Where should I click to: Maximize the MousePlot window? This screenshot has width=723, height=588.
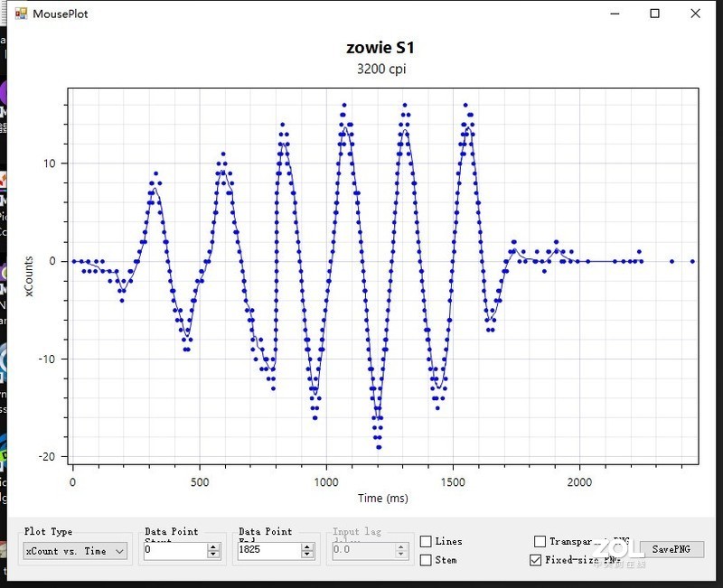point(654,14)
